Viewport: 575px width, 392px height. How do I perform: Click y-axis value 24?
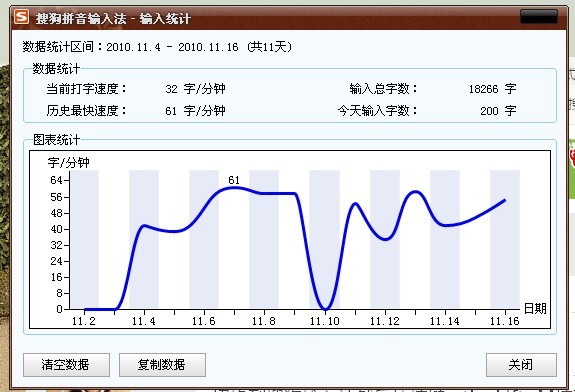point(56,261)
